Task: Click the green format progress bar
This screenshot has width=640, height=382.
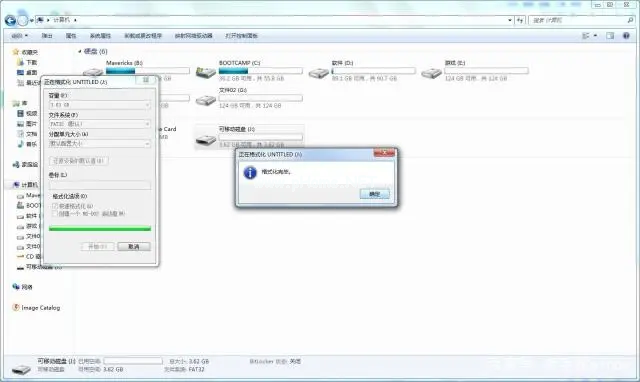Action: pyautogui.click(x=100, y=229)
